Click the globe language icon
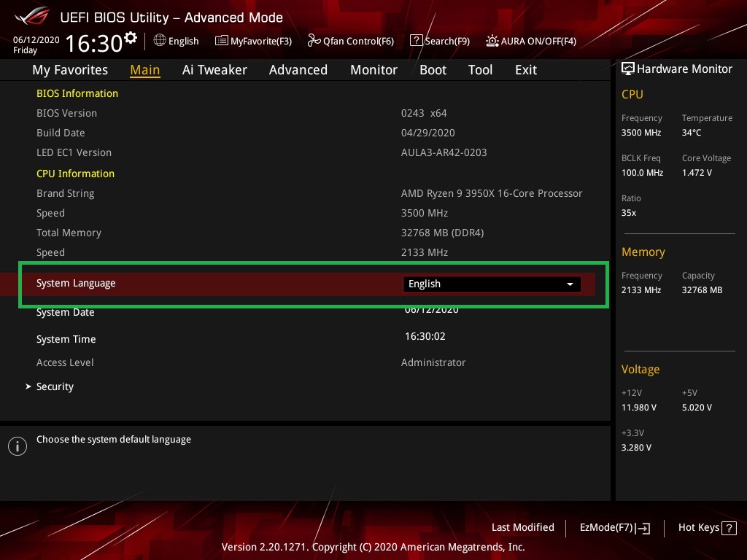Image resolution: width=747 pixels, height=560 pixels. (160, 41)
